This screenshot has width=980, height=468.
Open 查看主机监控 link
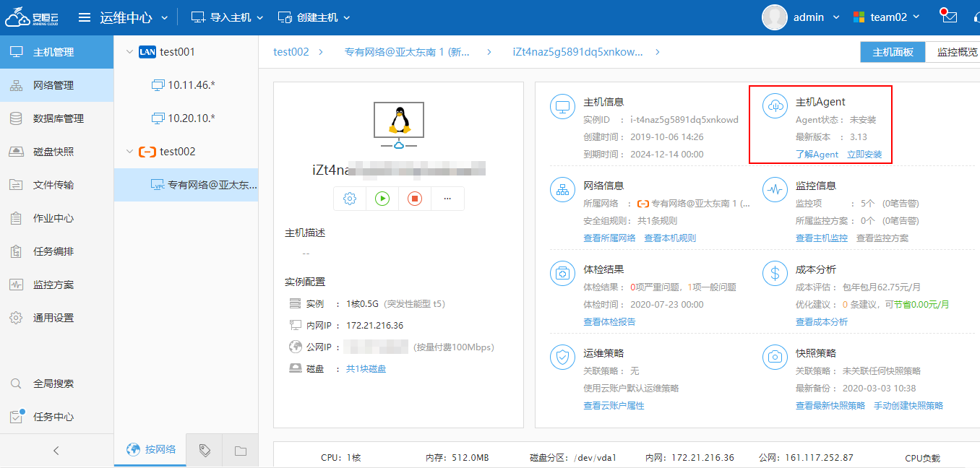tap(822, 238)
